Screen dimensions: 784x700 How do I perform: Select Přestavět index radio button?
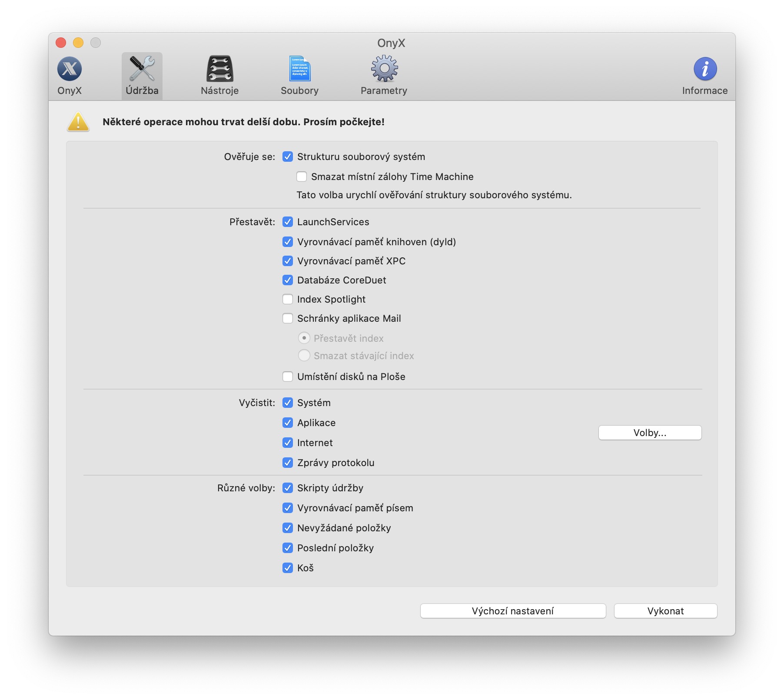(x=304, y=338)
